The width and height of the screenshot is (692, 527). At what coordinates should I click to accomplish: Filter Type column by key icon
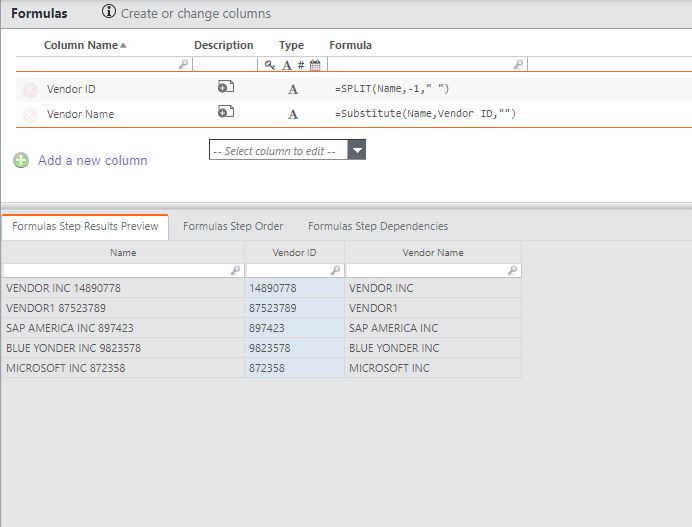point(270,65)
